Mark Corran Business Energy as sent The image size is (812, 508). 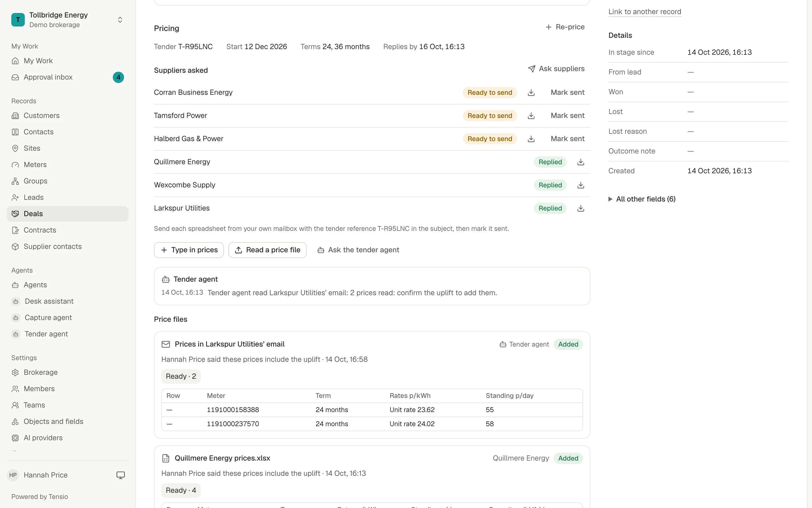coord(567,92)
